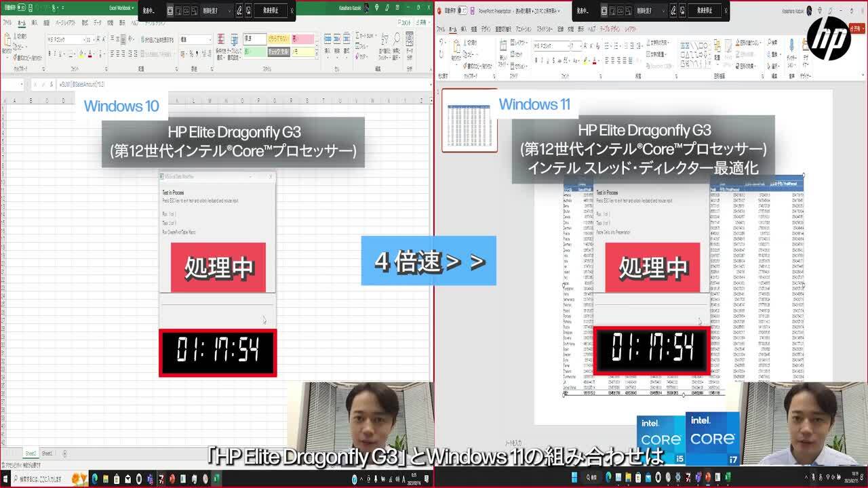Open Conditional Formatting in Excel
Image resolution: width=868 pixels, height=488 pixels.
(x=221, y=46)
